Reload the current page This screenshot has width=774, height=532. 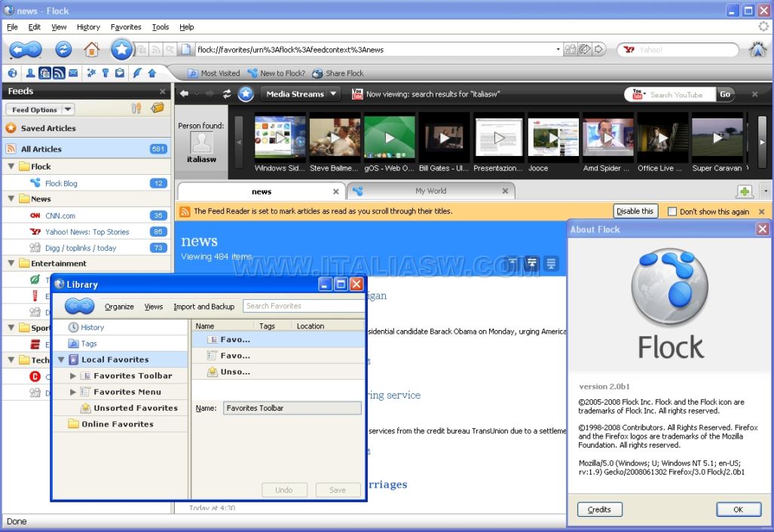pos(63,49)
